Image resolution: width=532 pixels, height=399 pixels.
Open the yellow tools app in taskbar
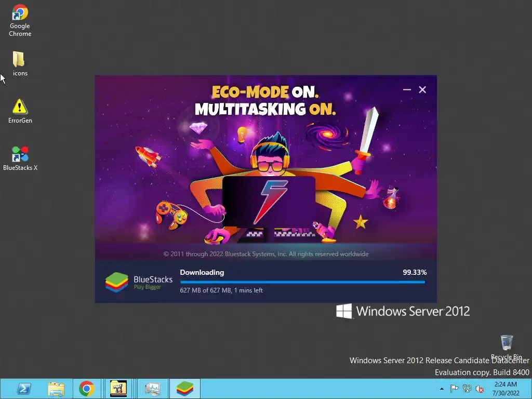click(x=118, y=389)
